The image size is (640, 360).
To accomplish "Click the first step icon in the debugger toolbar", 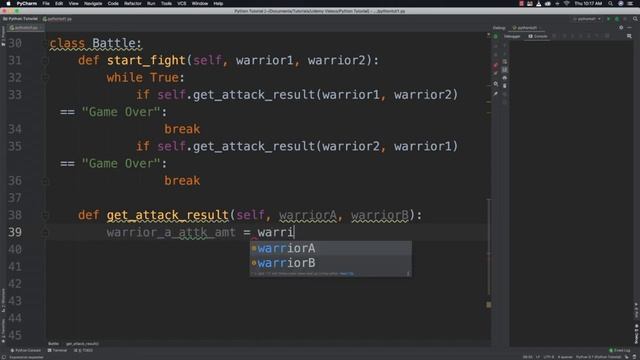I will [x=555, y=36].
